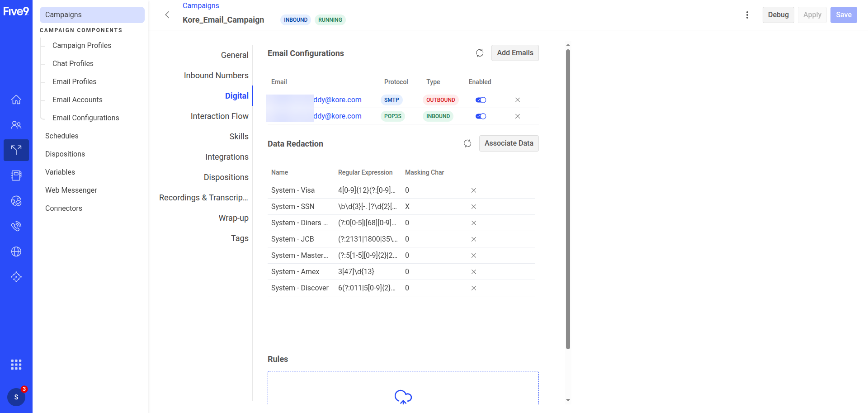868x413 pixels.
Task: Open the Interaction Flow tab
Action: click(220, 116)
